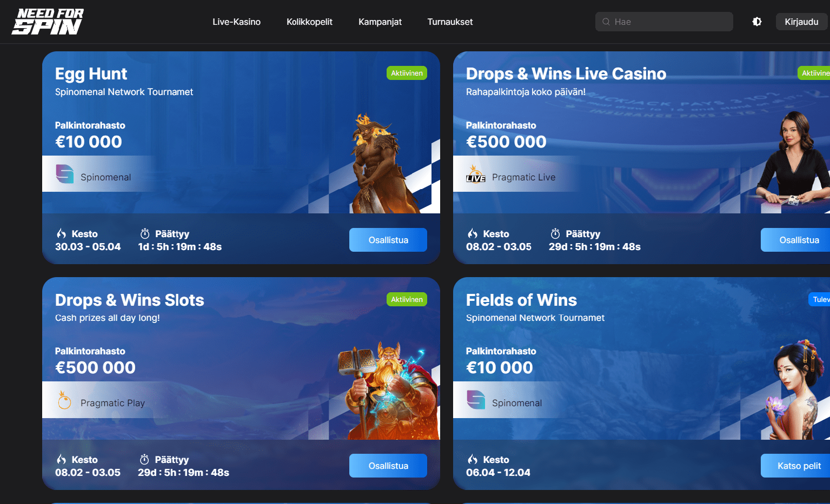Click the magnifier icon in the search box
Viewport: 830px width, 504px height.
point(606,22)
